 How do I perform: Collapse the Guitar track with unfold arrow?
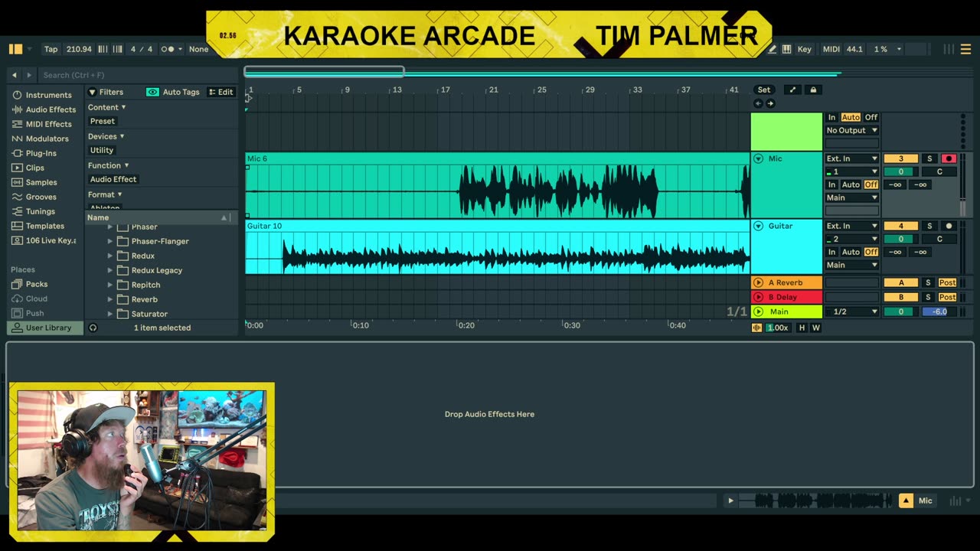click(758, 226)
